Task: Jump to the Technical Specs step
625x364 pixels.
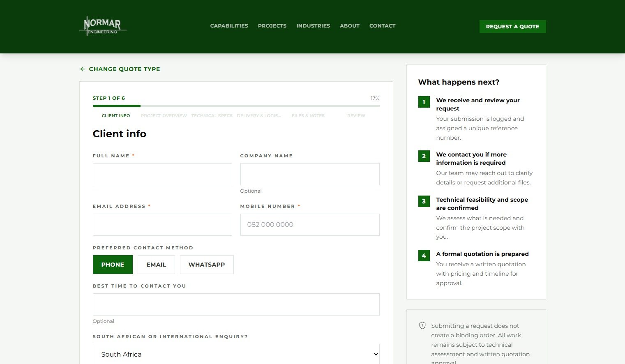Action: coord(212,116)
